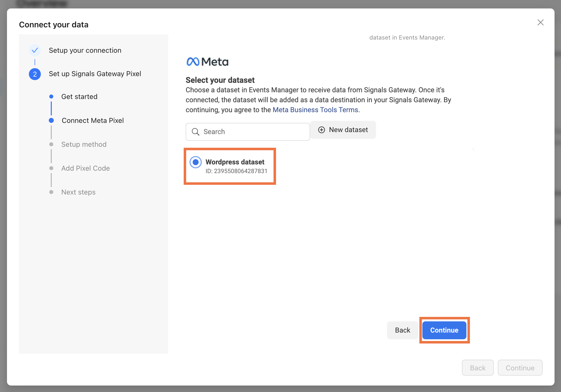The height and width of the screenshot is (392, 561).
Task: Click the plus icon in New dataset
Action: (322, 130)
